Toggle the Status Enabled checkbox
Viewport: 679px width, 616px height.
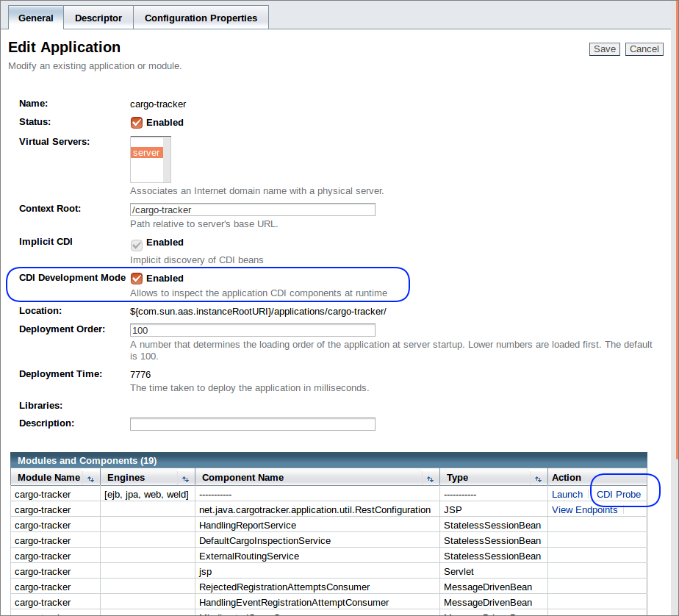tap(137, 123)
